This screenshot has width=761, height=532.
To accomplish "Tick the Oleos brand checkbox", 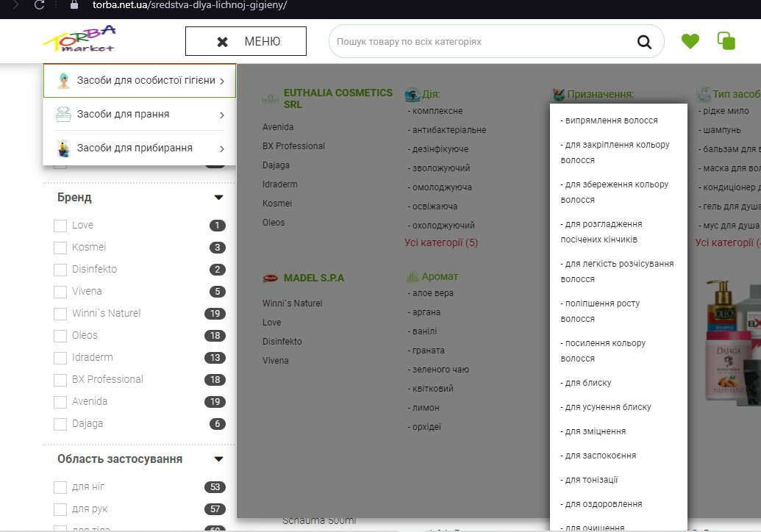I will click(x=60, y=336).
